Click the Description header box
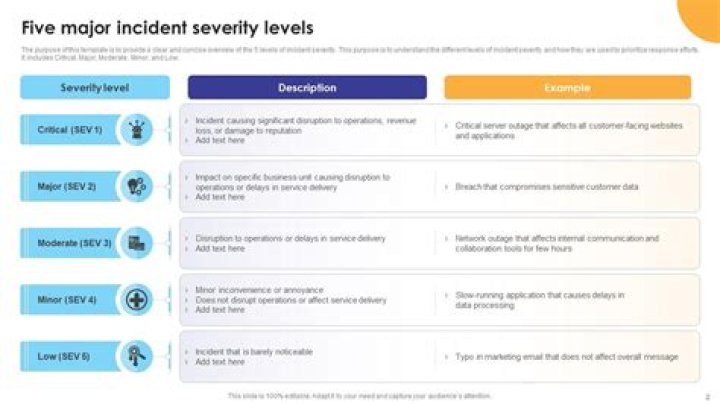The image size is (720, 404). point(307,88)
